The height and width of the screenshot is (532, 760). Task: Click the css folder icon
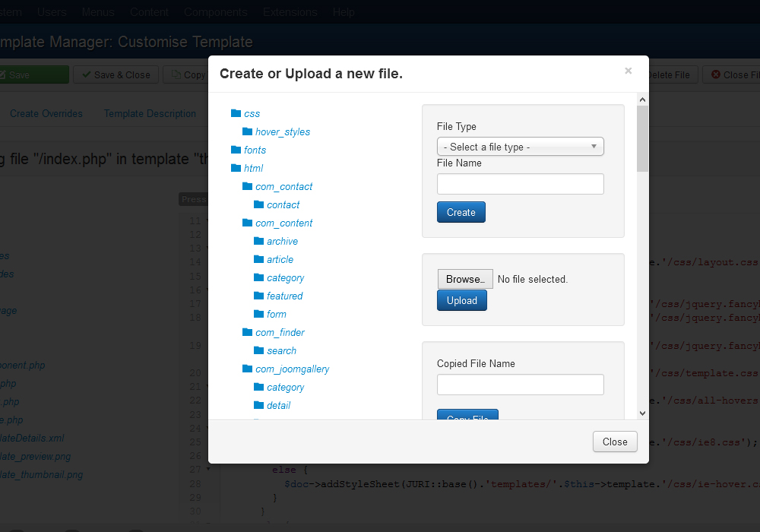pyautogui.click(x=236, y=112)
